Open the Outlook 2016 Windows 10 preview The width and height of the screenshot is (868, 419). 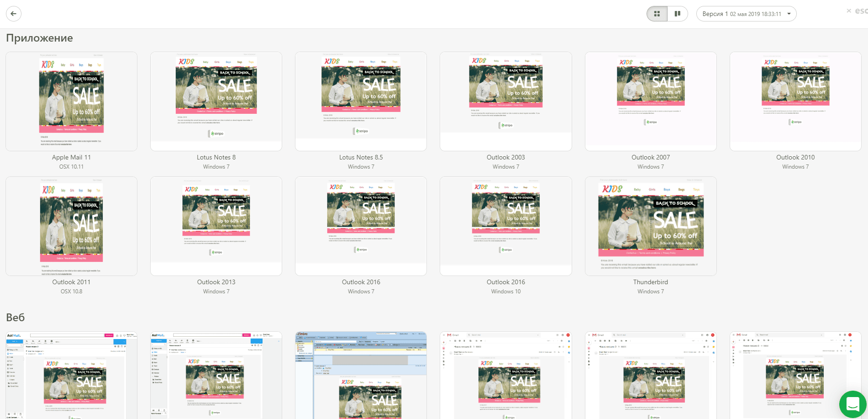point(505,226)
